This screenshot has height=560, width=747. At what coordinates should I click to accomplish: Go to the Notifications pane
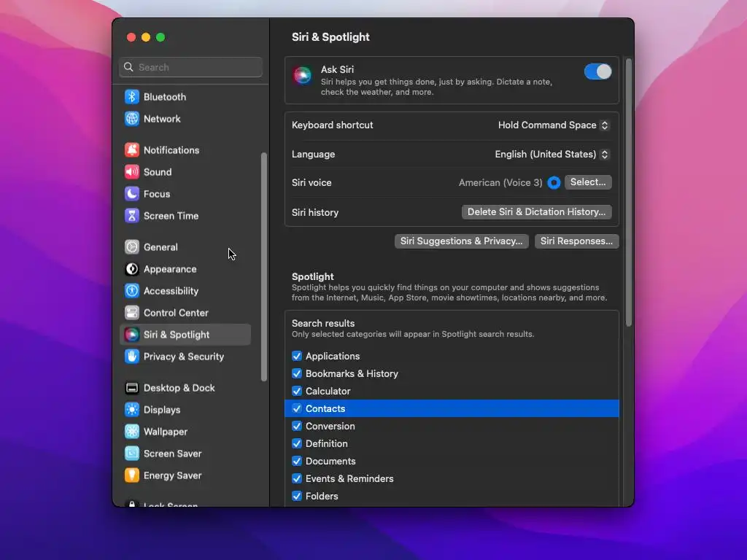pyautogui.click(x=171, y=150)
